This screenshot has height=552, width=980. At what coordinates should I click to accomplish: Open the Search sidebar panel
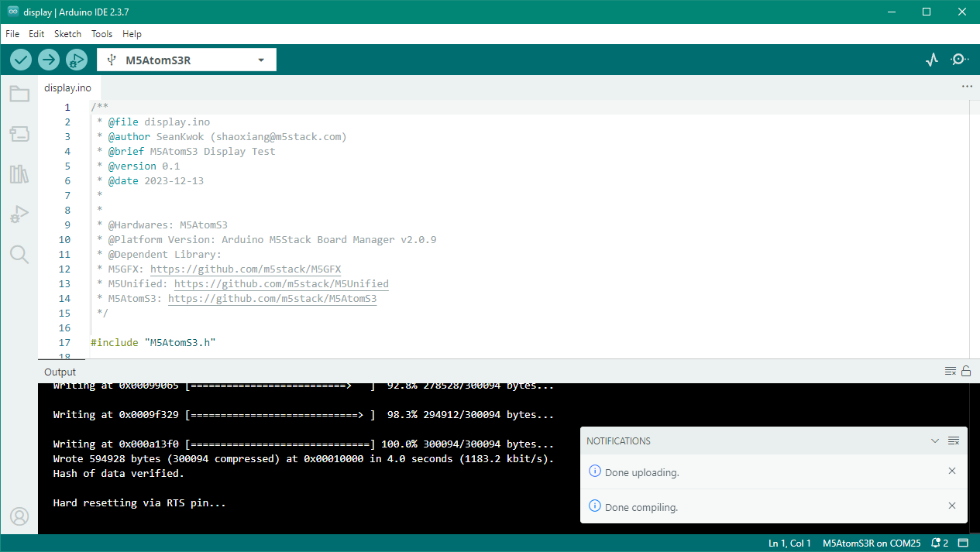(19, 254)
